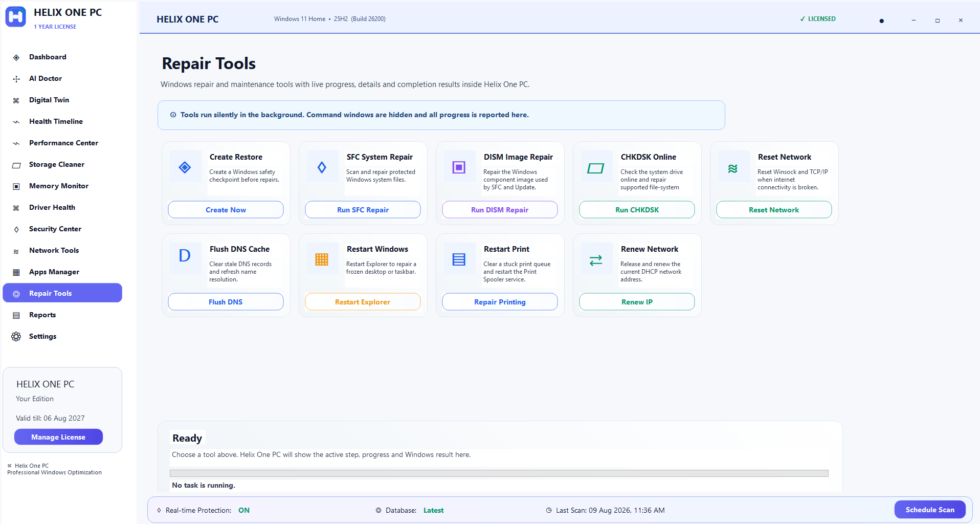Screen dimensions: 980x524
Task: Click the Flush DNS button
Action: [x=226, y=302]
